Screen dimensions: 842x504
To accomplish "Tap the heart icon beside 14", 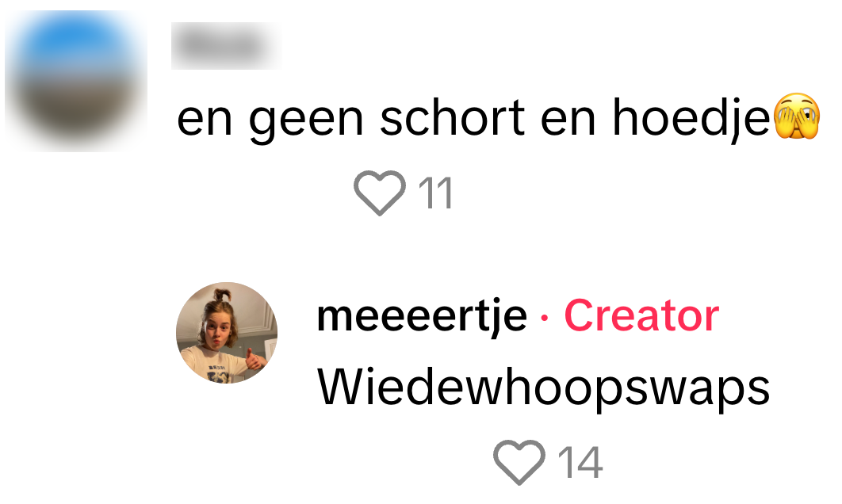I will [519, 462].
